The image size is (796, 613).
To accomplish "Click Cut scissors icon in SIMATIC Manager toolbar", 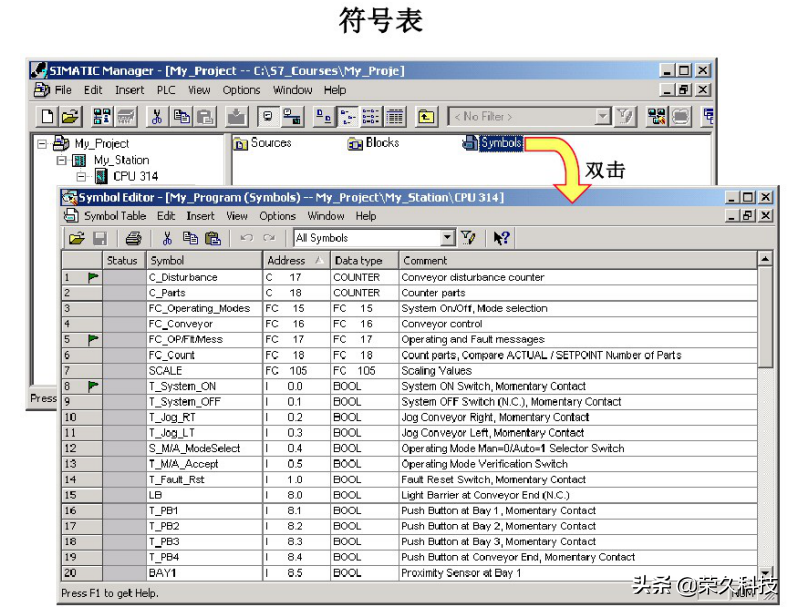I will point(156,117).
